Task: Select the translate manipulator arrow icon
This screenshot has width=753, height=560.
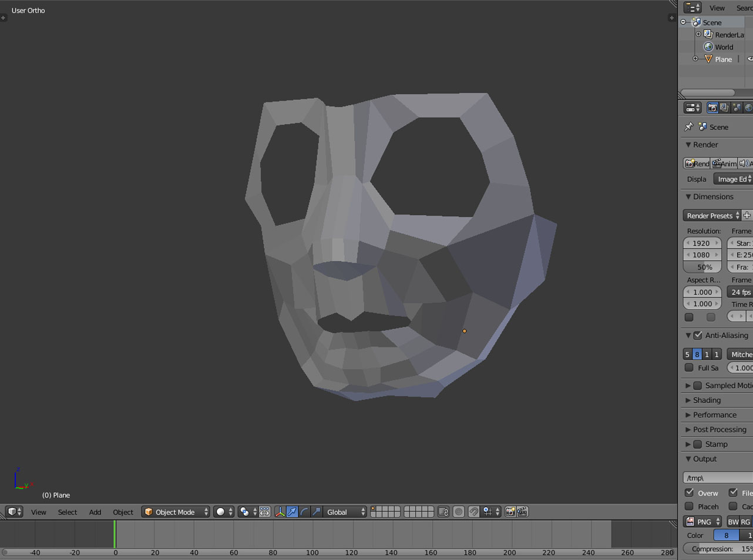Action: coord(292,512)
